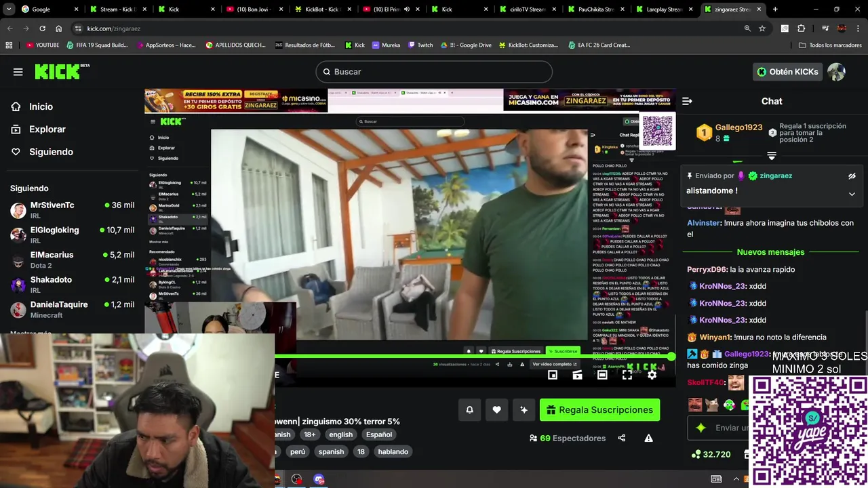The width and height of the screenshot is (868, 488).
Task: Click the browser address bar showing kick.com/zingaraez
Action: (407, 28)
